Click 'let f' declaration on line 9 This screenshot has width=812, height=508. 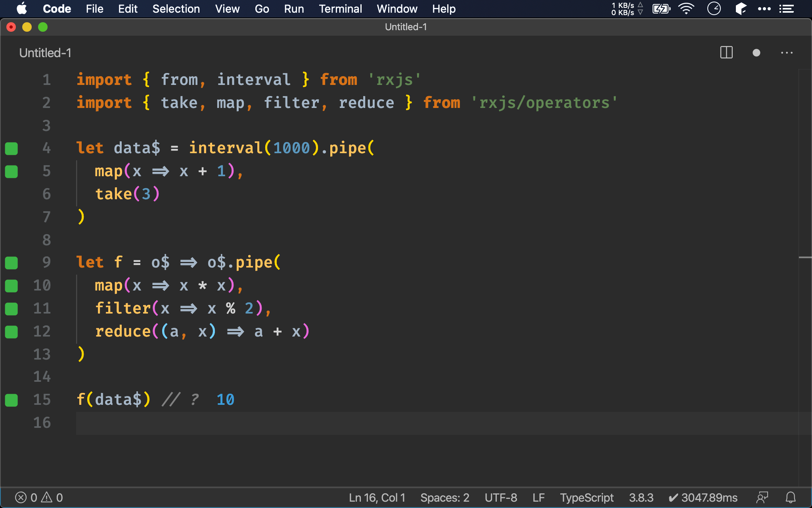pos(100,262)
